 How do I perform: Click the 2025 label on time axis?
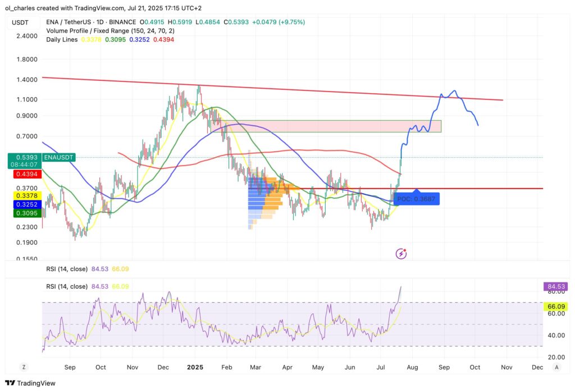tap(194, 367)
